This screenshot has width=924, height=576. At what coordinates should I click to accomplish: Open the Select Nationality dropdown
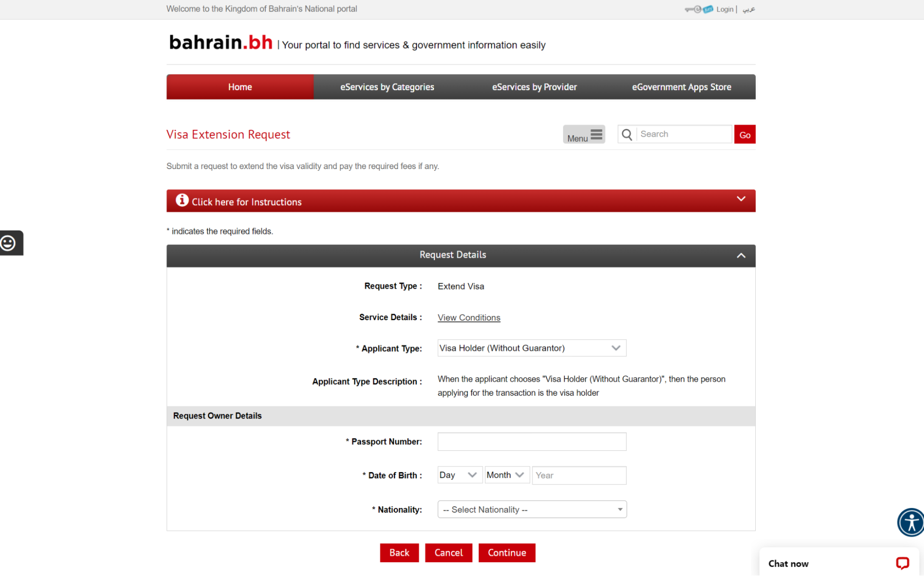(531, 509)
